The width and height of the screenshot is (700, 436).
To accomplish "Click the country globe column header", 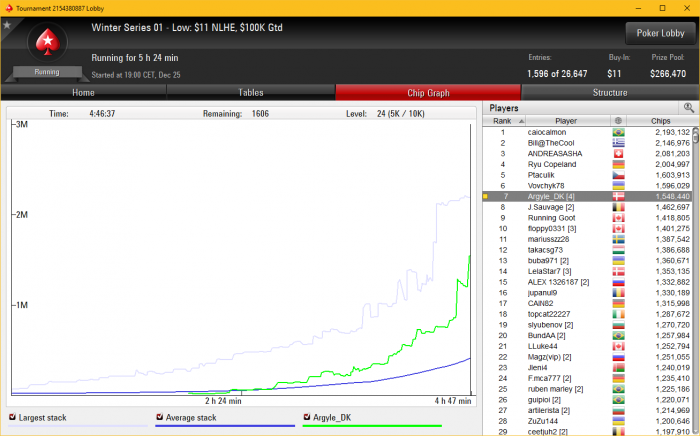I will coord(618,121).
